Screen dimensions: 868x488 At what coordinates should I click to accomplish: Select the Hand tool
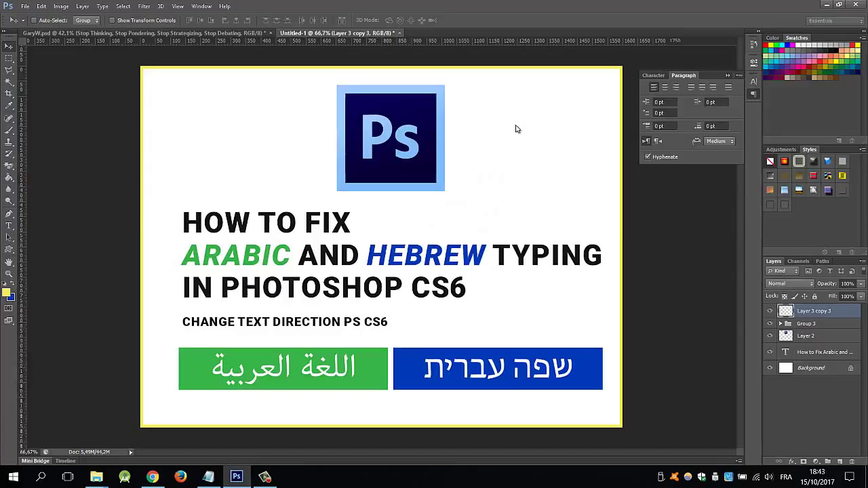point(9,262)
